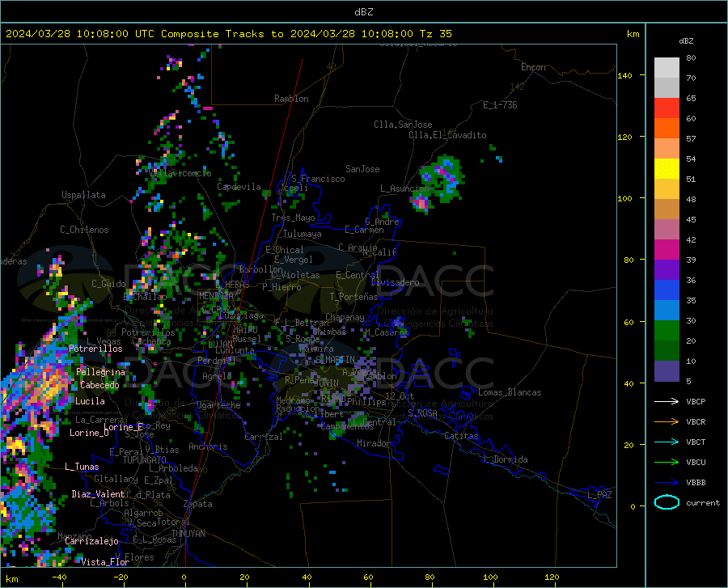Click the 120 km horizontal axis tick label
Viewport: 728px width, 588px height.
[552, 577]
